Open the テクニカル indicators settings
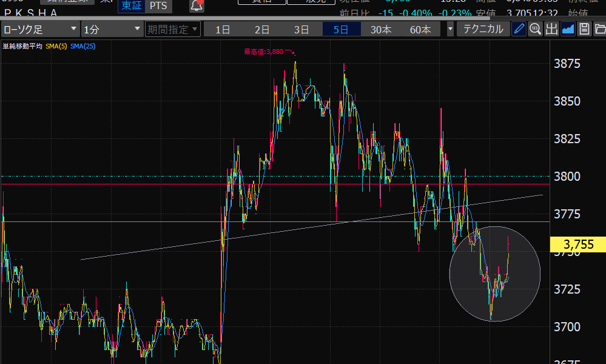606x364 pixels. point(483,29)
